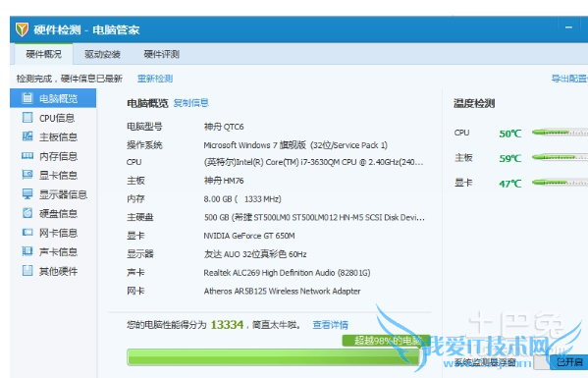Screen dimensions: 588x378
Task: Click the 电脑管家 shield logo icon
Action: (23, 29)
